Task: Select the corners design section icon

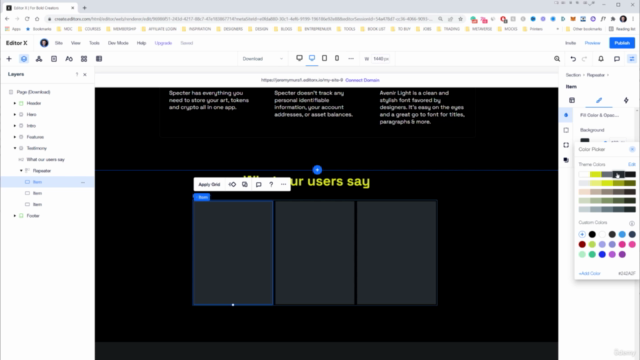Action: [566, 145]
